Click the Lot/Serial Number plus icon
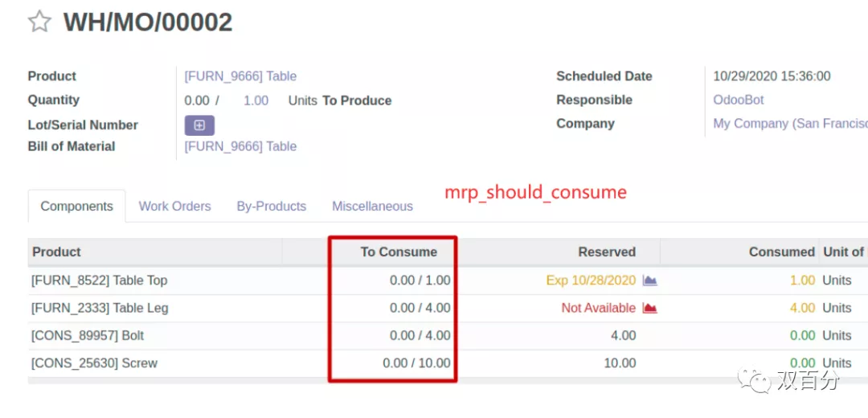Viewport: 868px width, 418px height. (199, 125)
